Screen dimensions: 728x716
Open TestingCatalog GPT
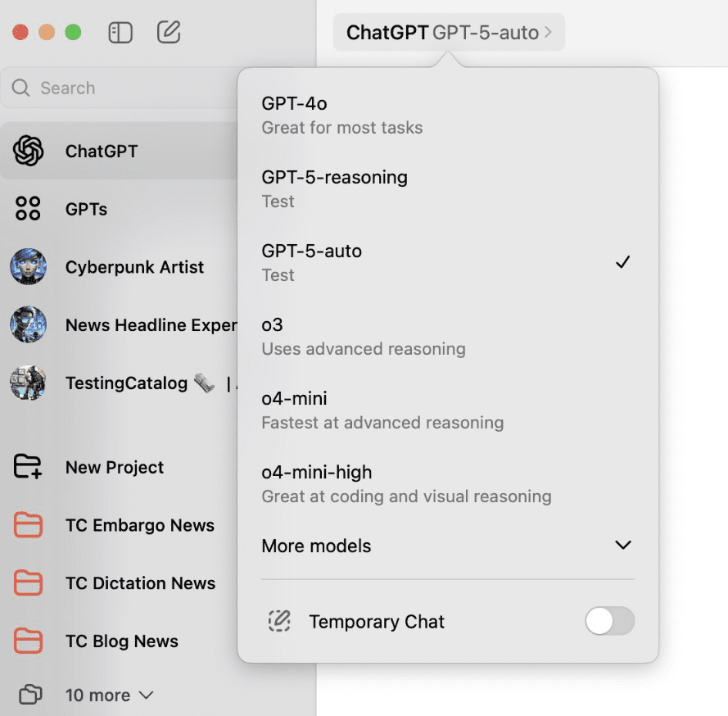(x=120, y=383)
